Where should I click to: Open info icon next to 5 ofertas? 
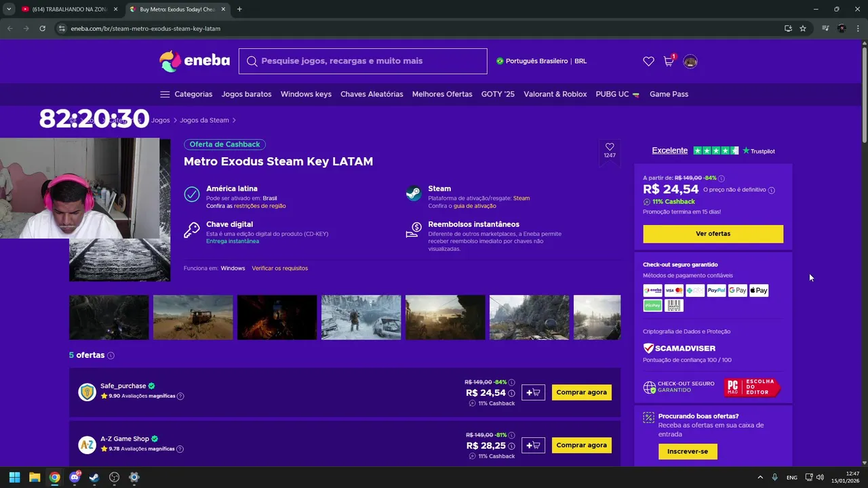click(x=111, y=356)
